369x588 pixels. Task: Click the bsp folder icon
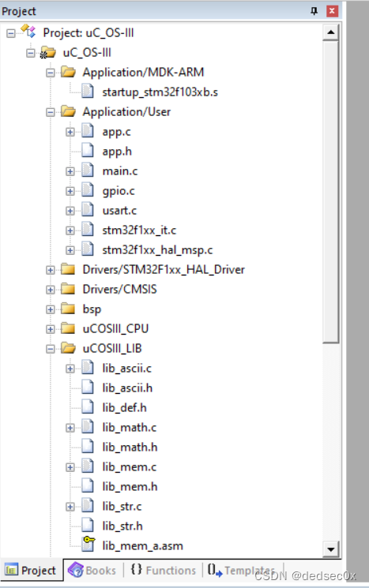pyautogui.click(x=68, y=309)
